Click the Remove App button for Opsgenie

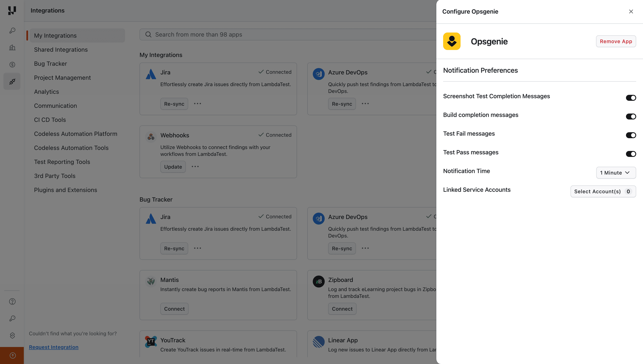click(x=616, y=41)
